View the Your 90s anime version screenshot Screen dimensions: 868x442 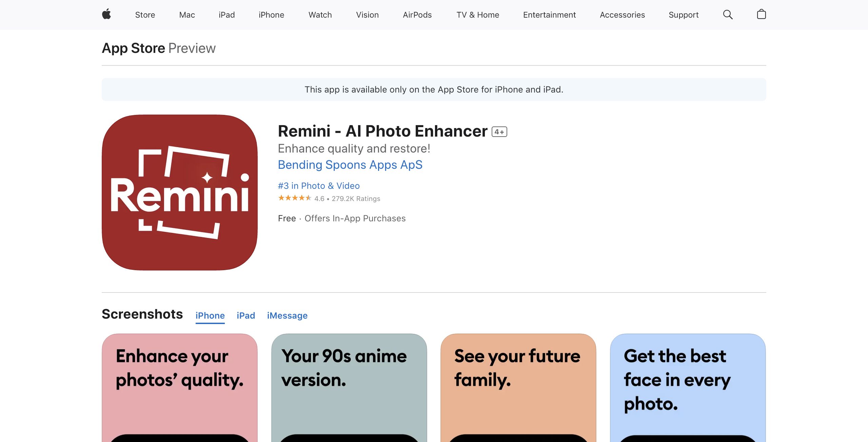coord(349,388)
